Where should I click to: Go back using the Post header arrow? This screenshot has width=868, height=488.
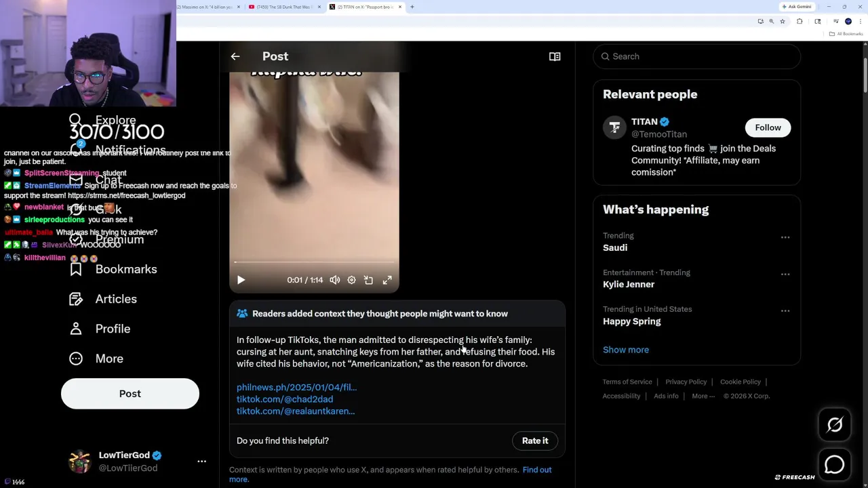coord(235,56)
